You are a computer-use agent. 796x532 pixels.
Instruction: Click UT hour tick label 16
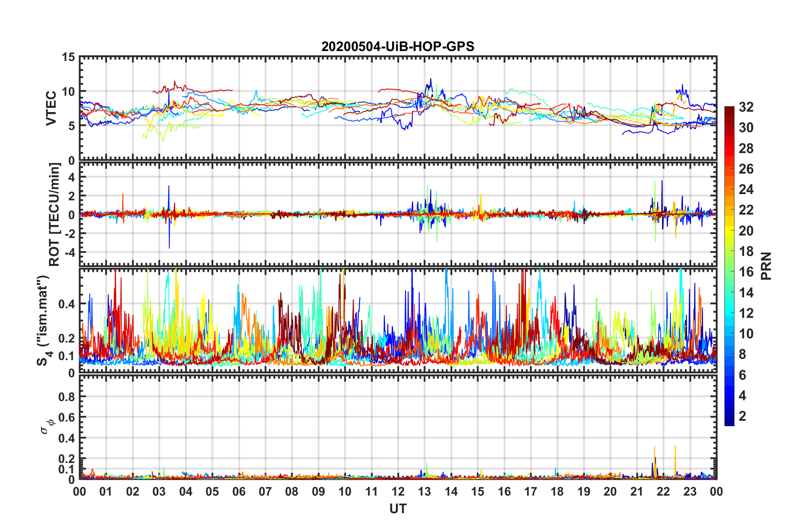pos(504,491)
